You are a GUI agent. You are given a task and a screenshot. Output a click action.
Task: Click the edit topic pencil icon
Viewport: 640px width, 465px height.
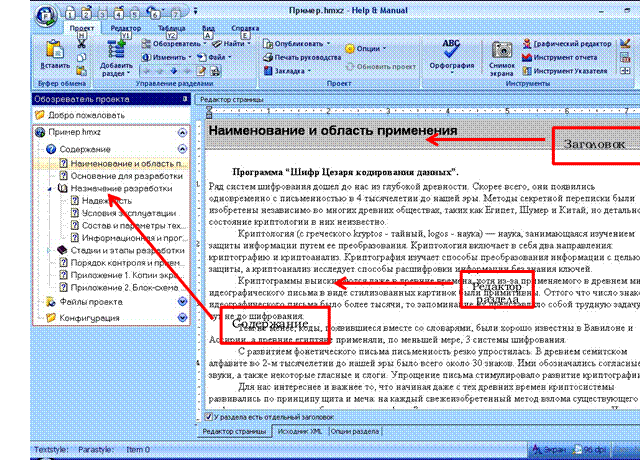click(x=201, y=71)
